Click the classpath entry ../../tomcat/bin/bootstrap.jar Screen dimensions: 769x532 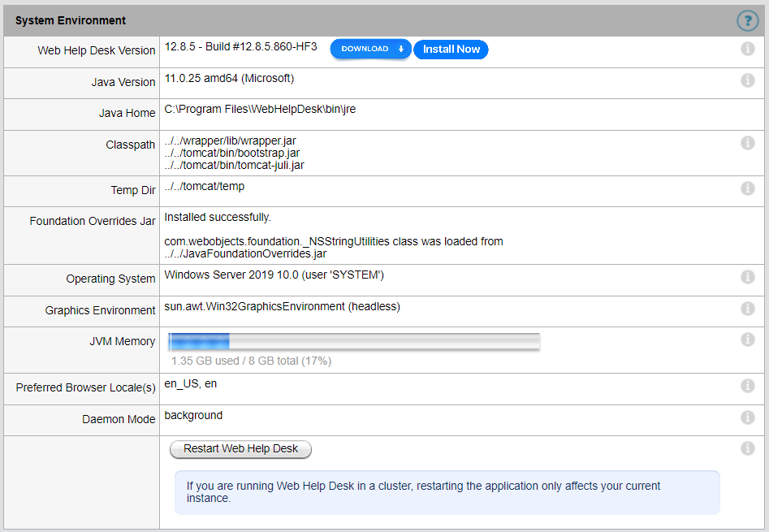[231, 153]
